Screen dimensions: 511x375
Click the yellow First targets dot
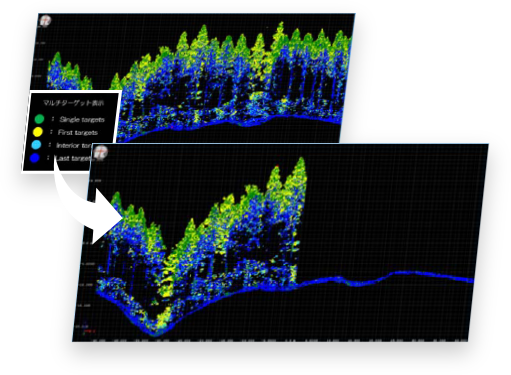38,132
